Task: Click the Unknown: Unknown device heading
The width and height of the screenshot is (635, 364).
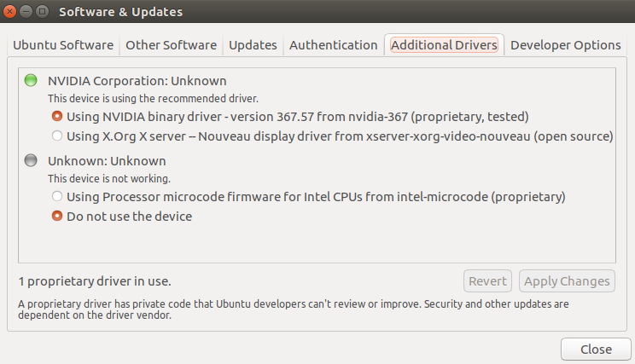Action: point(107,161)
